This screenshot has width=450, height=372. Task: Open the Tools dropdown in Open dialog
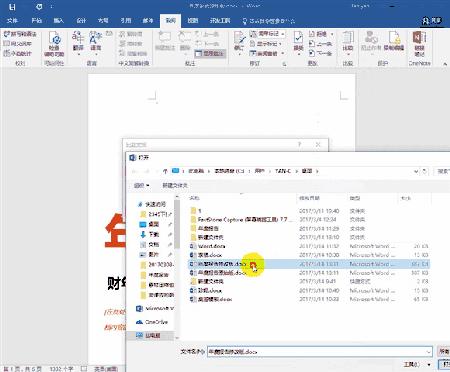(x=417, y=365)
